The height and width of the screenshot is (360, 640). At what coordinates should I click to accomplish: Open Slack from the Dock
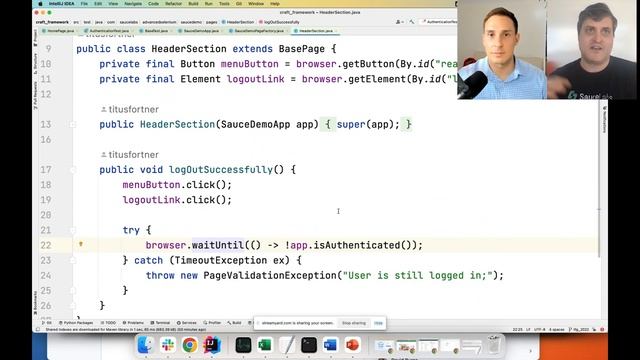pyautogui.click(x=168, y=345)
